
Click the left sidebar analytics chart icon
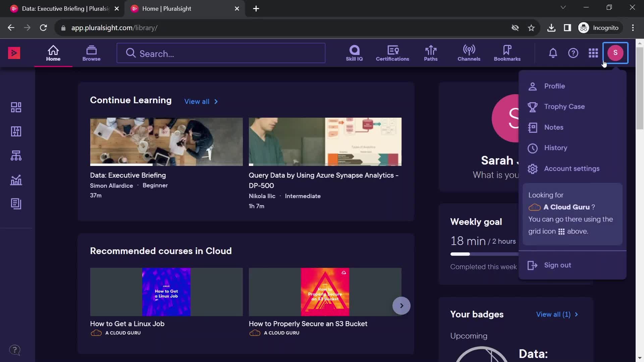[x=16, y=180]
